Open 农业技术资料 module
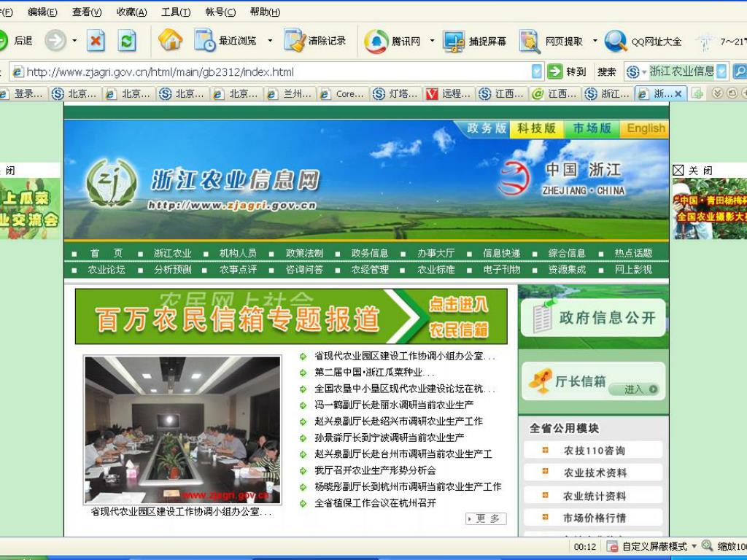Screen dimensions: 747x560 pyautogui.click(x=593, y=472)
